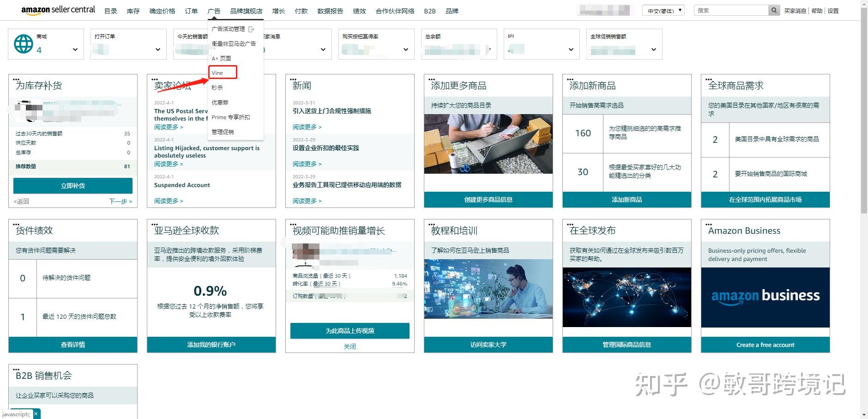Click the 访问卖家大学 button
The width and height of the screenshot is (868, 419).
point(488,345)
